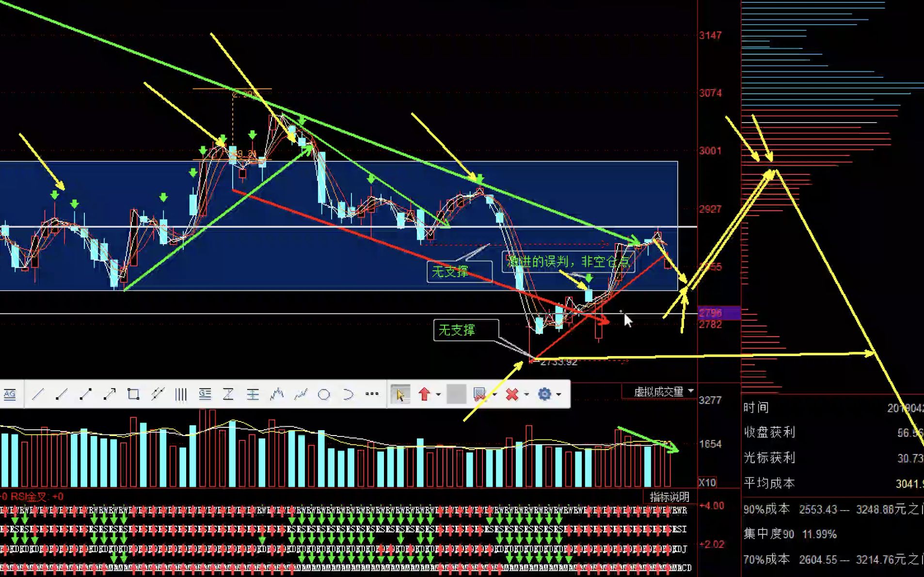Image resolution: width=924 pixels, height=577 pixels.
Task: Select the regression trend line tool
Action: click(x=301, y=394)
